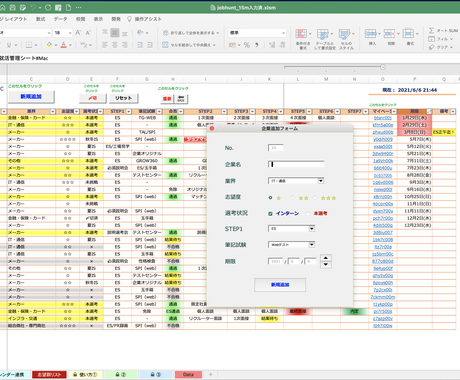
Task: Click the middle vertical align icon
Action: 115,32
